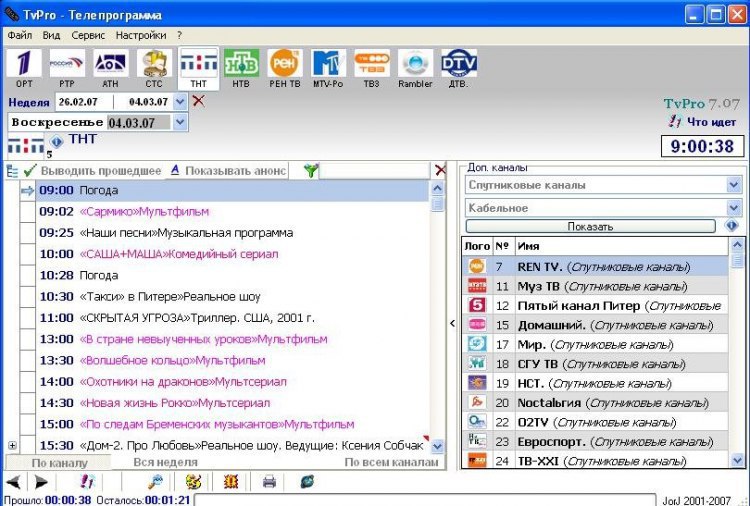Open the search magnifier tool
The image size is (750, 506).
click(x=155, y=482)
